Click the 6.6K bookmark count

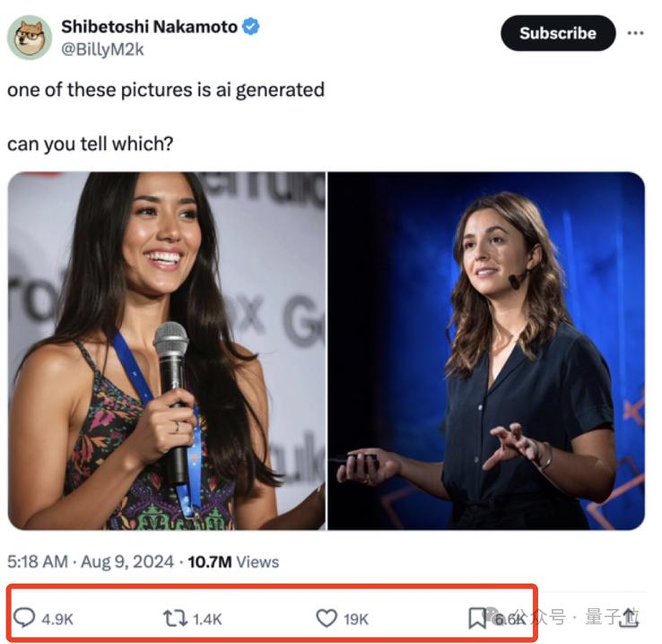point(510,619)
